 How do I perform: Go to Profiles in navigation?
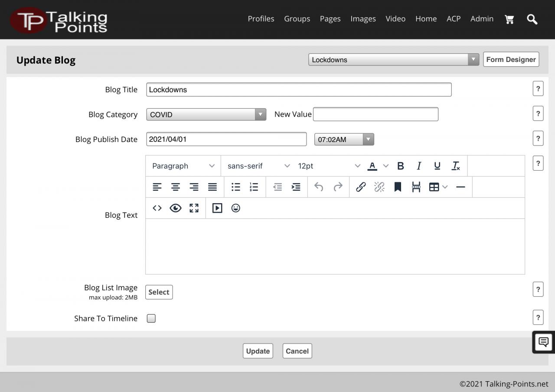click(261, 19)
